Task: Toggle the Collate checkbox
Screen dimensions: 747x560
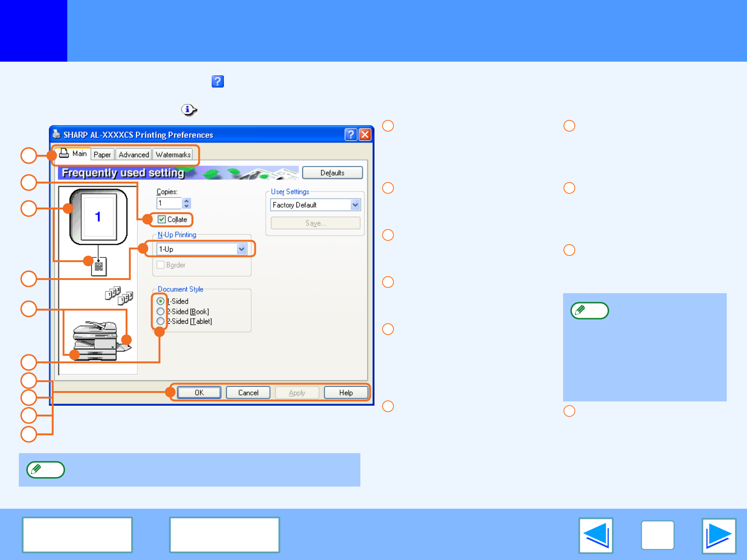Action: click(162, 219)
